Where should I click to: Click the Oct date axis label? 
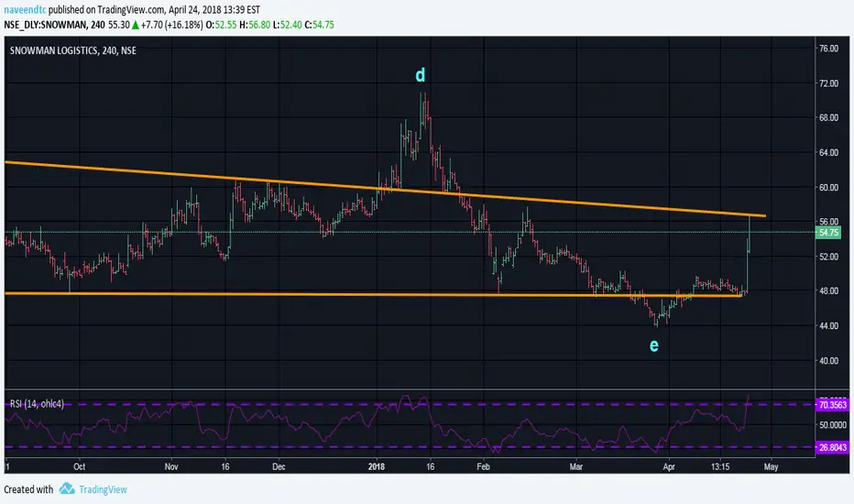point(80,467)
